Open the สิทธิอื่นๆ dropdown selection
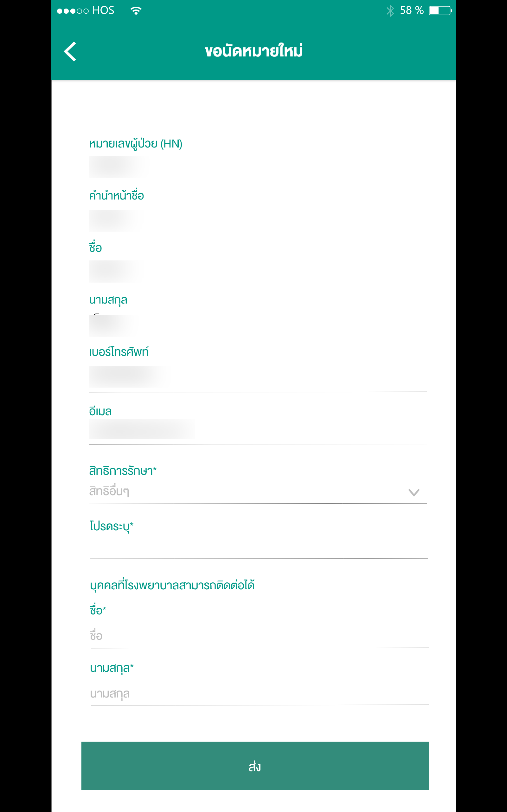Viewport: 507px width, 812px height. coord(258,492)
